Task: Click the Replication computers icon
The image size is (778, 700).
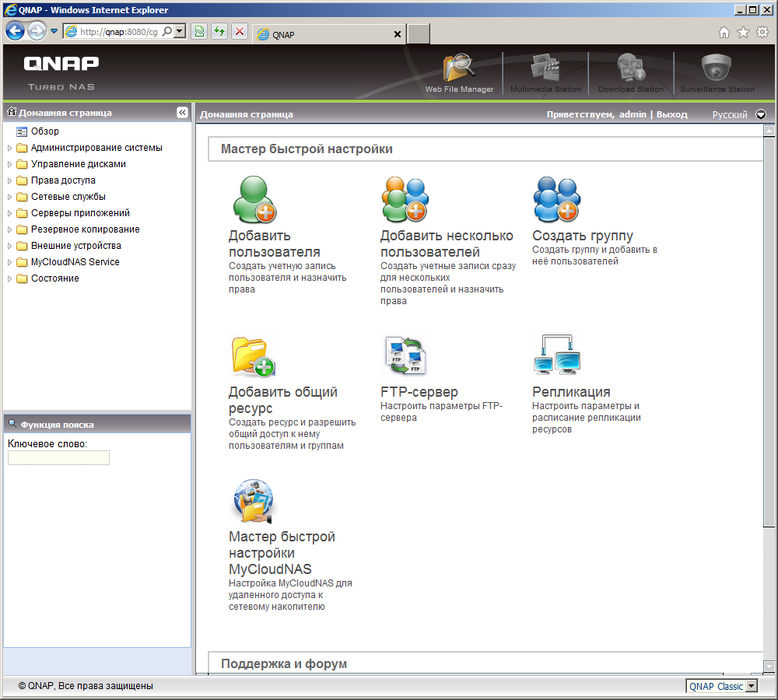Action: coord(557,354)
